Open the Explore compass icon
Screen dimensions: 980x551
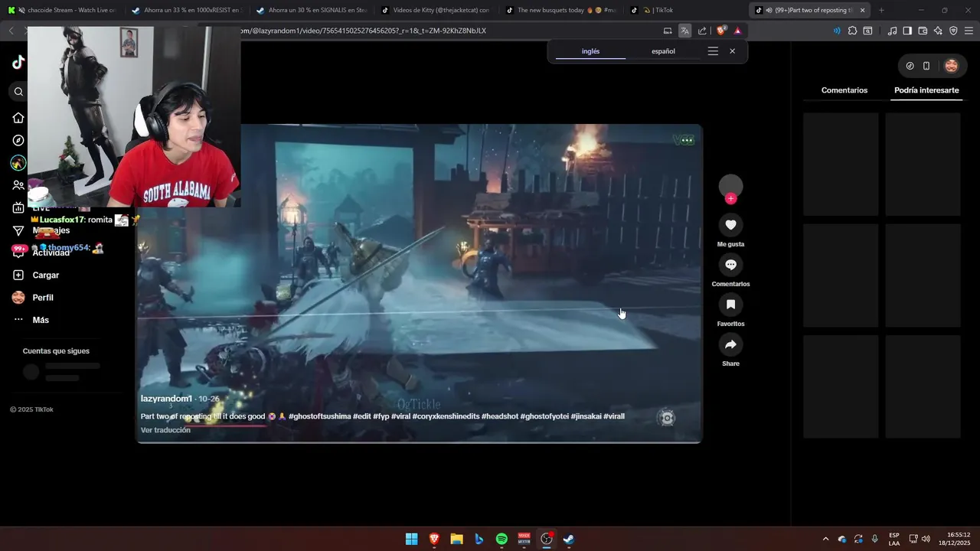18,140
